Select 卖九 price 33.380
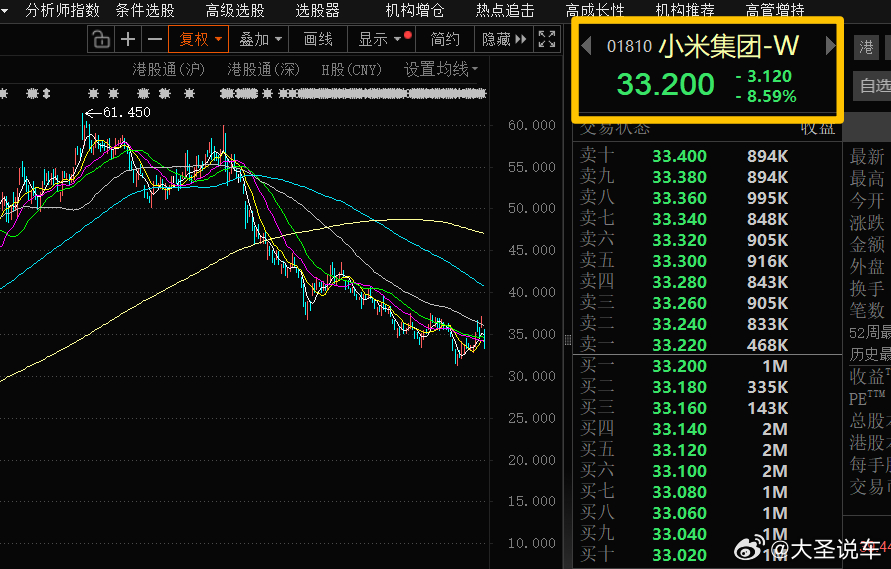The height and width of the screenshot is (569, 891). (x=680, y=177)
